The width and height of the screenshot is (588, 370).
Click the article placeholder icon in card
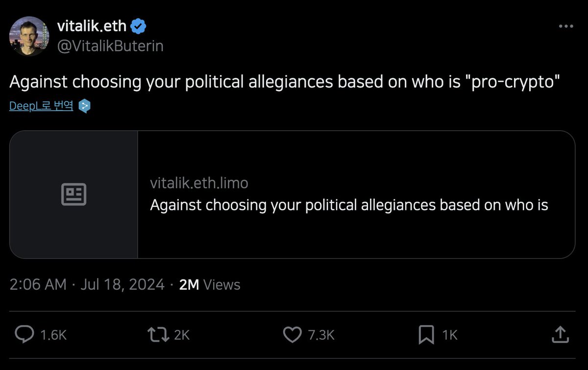[73, 194]
